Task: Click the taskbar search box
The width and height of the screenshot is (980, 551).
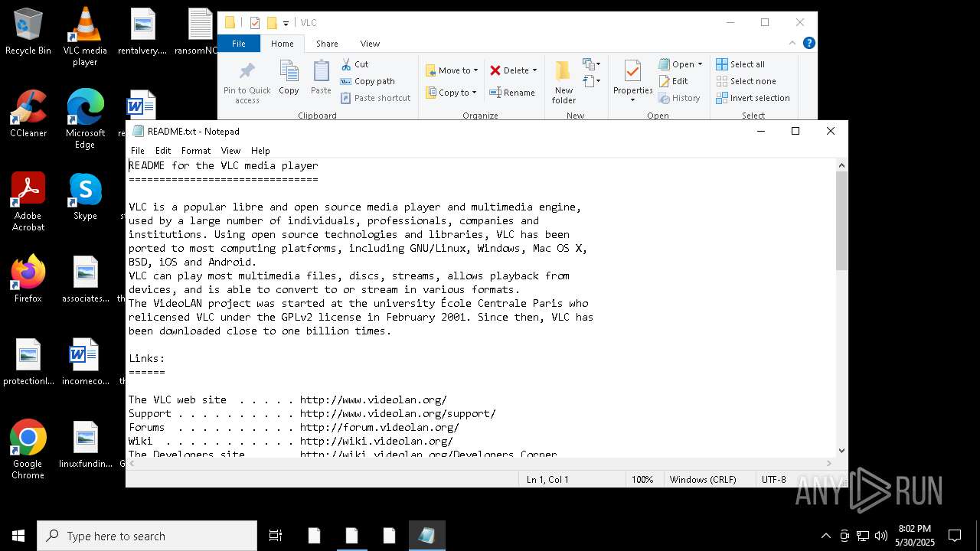Action: [147, 536]
